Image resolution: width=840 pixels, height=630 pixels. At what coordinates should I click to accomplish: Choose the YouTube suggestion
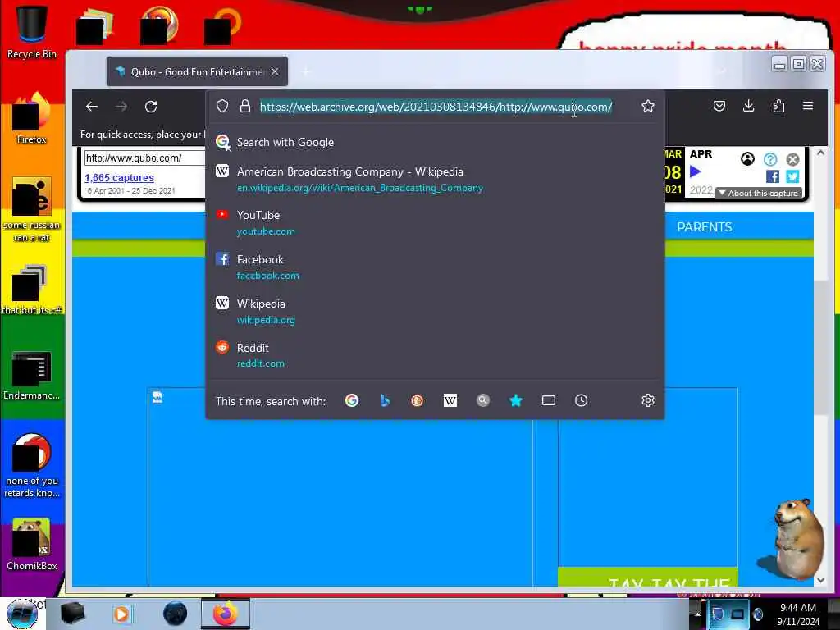tap(435, 223)
